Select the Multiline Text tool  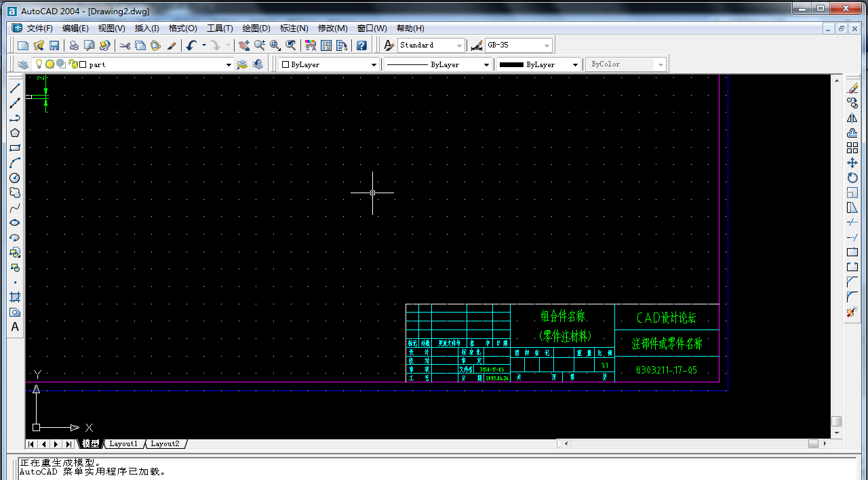[15, 327]
